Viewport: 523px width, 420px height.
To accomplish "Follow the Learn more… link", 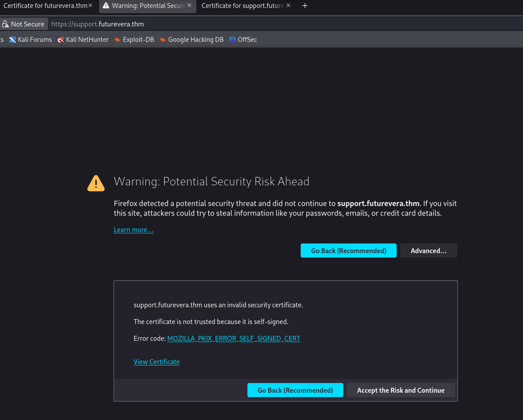I will click(133, 230).
